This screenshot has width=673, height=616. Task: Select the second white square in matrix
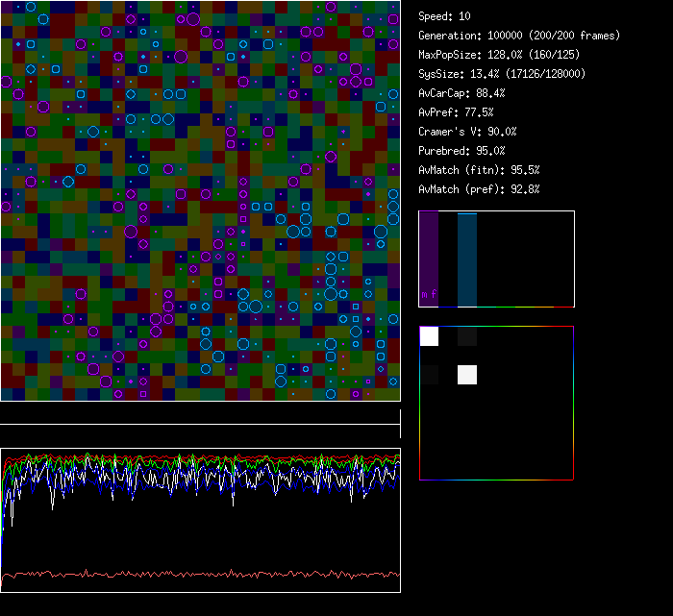tap(466, 375)
